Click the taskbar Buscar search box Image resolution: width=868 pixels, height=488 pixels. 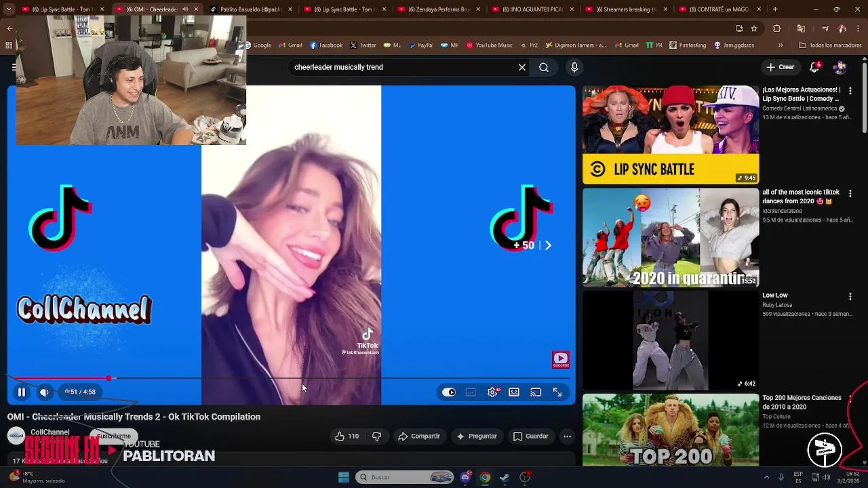[405, 477]
